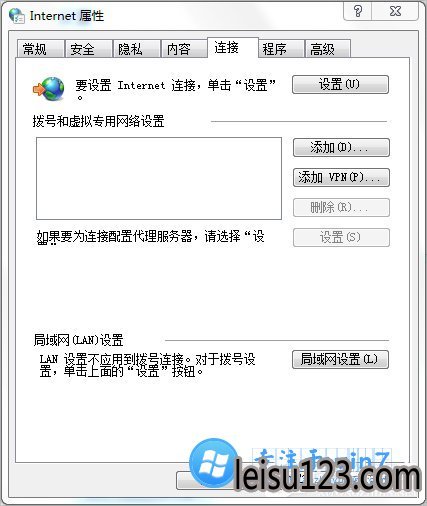Click the partially hidden bottom dialog button
Image resolution: width=427 pixels, height=506 pixels.
pos(205,481)
